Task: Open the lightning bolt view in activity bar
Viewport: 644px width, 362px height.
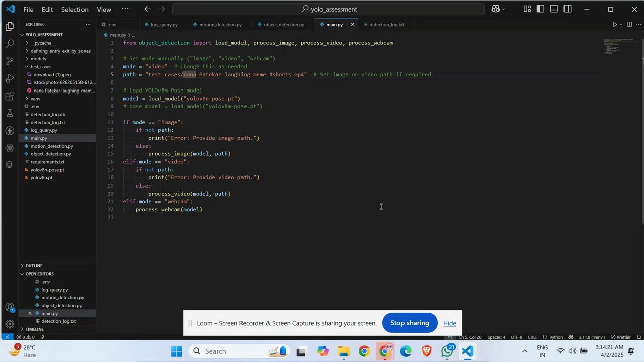Action: point(10,131)
